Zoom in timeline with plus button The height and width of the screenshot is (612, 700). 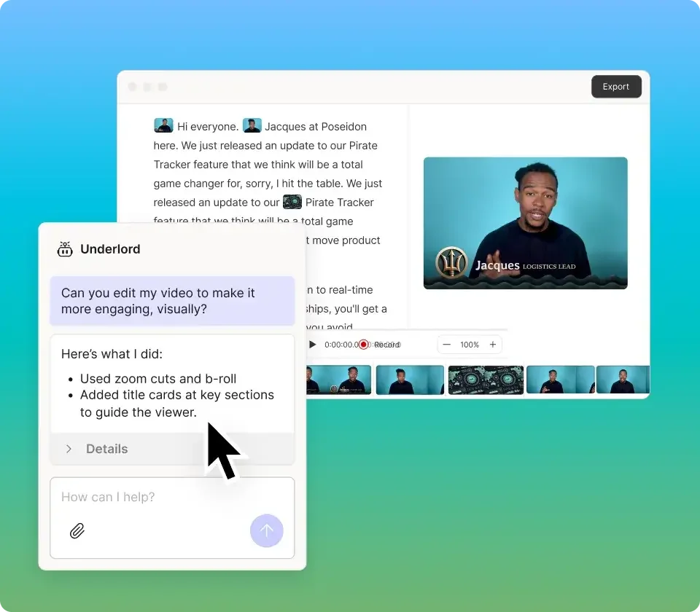(492, 345)
